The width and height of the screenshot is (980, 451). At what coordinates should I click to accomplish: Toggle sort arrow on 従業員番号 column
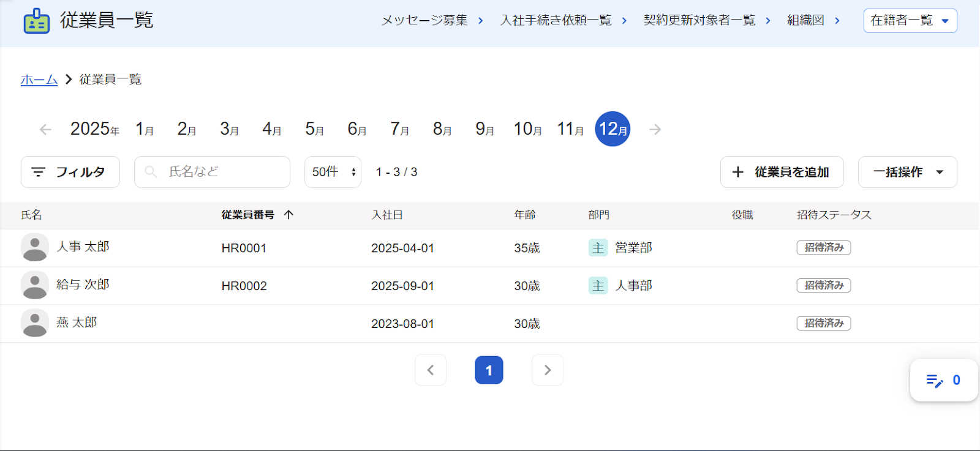(289, 215)
